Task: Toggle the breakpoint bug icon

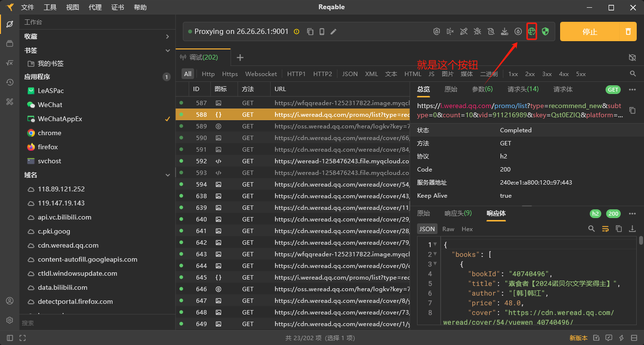Action: [x=478, y=31]
